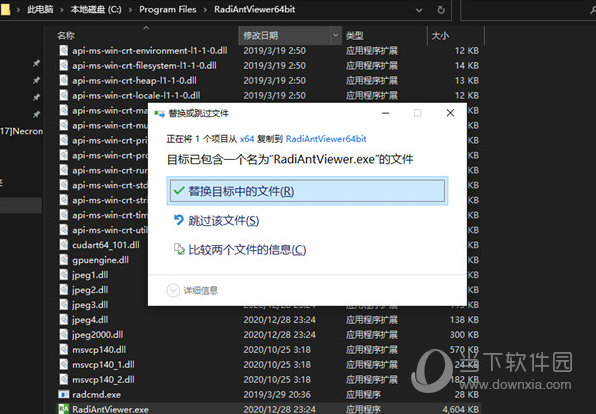Click the 2019/3/29 20:36 date of radcmd.exe
The height and width of the screenshot is (414, 596).
pos(277,394)
